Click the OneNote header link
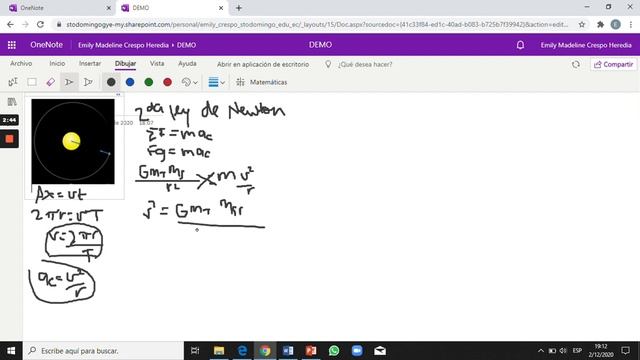This screenshot has width=640, height=360. pyautogui.click(x=46, y=45)
